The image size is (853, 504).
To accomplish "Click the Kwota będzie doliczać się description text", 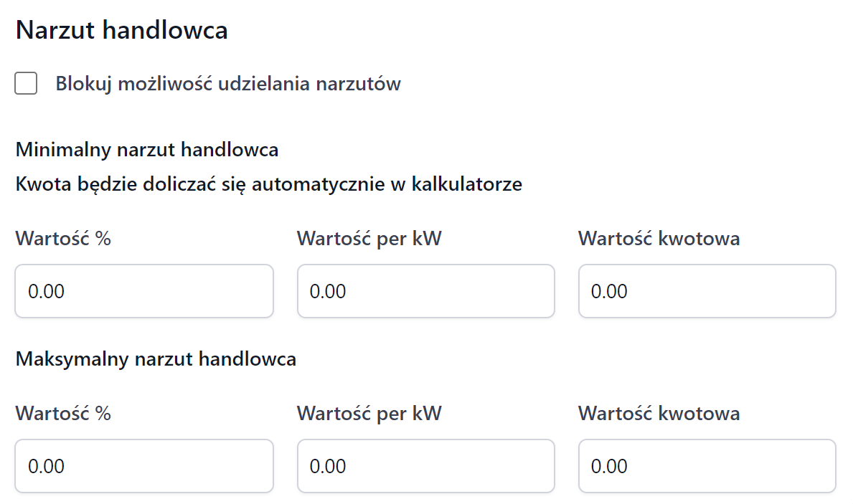I will [268, 184].
